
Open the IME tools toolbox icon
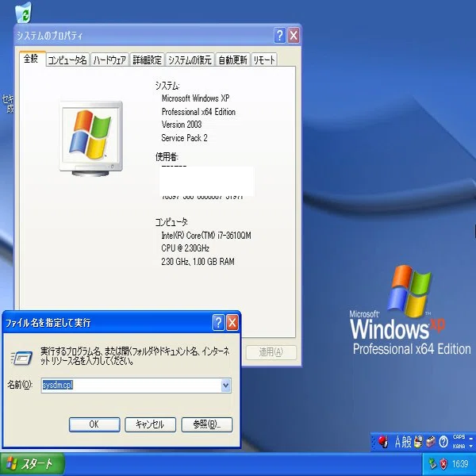tap(431, 442)
